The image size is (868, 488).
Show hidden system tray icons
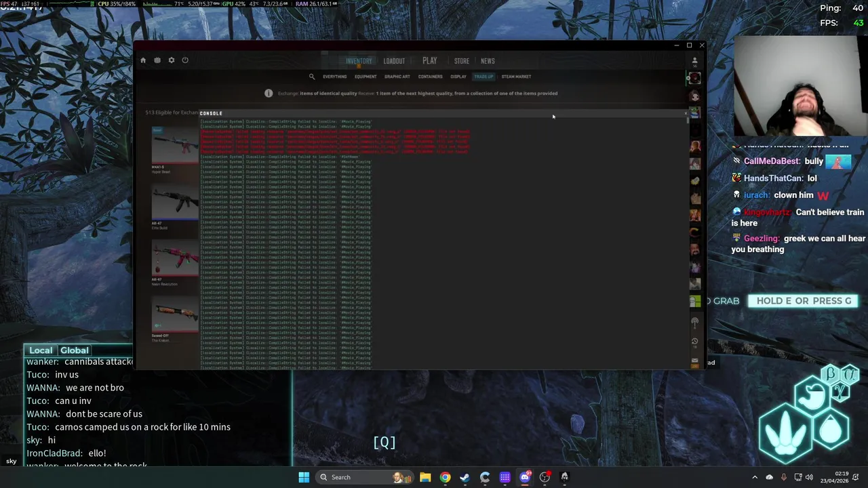[755, 477]
